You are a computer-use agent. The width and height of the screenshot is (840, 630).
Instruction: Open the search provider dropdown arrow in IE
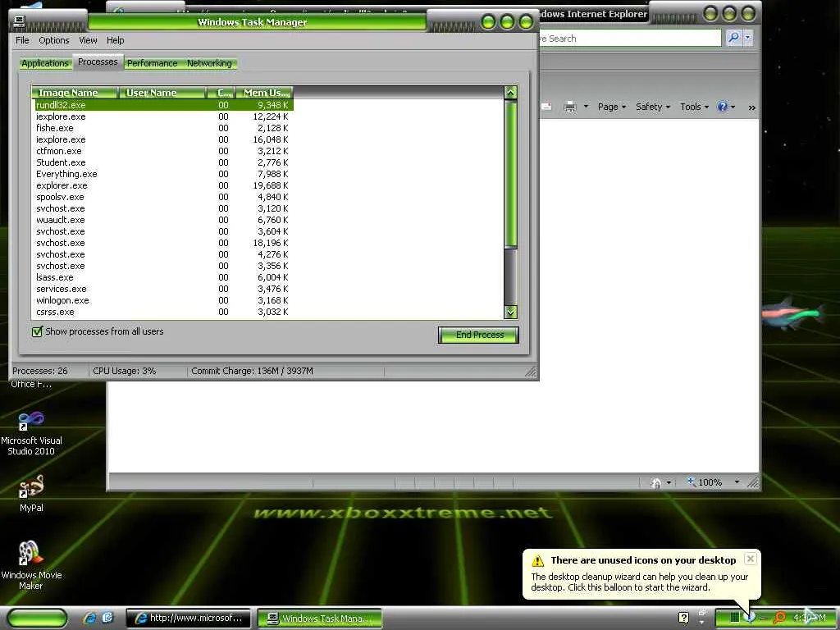point(748,38)
